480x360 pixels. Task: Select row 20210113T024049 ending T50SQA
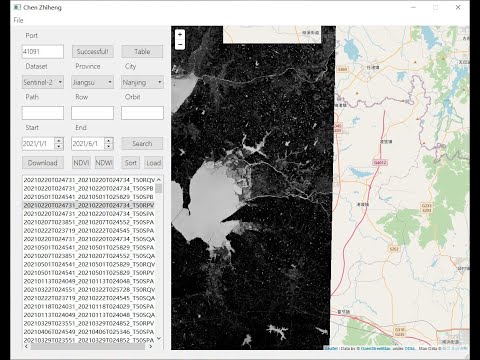89,315
